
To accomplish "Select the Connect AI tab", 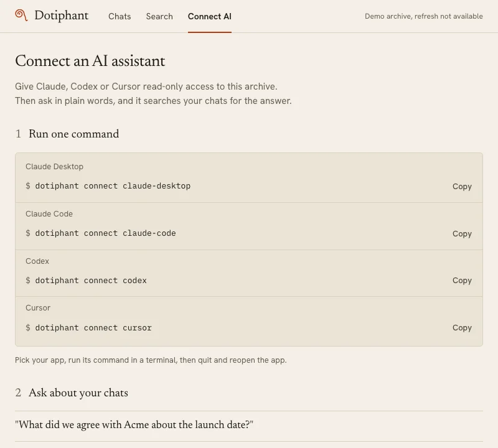I will coord(210,16).
